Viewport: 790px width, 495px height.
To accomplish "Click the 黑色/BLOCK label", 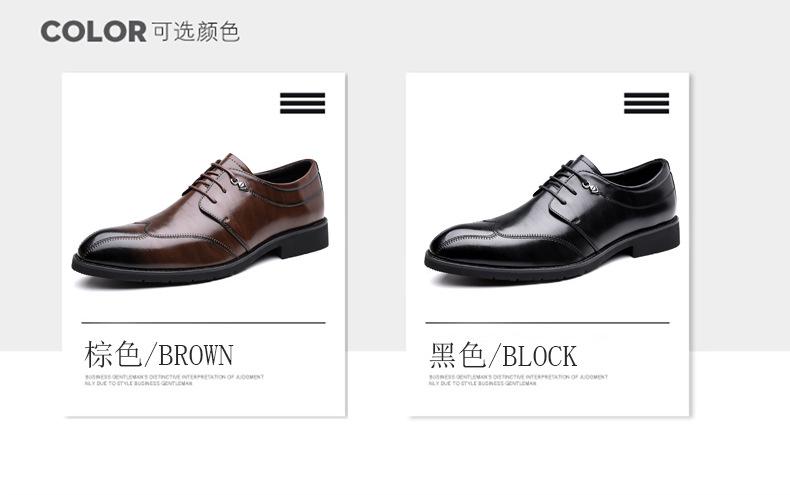I will (503, 354).
